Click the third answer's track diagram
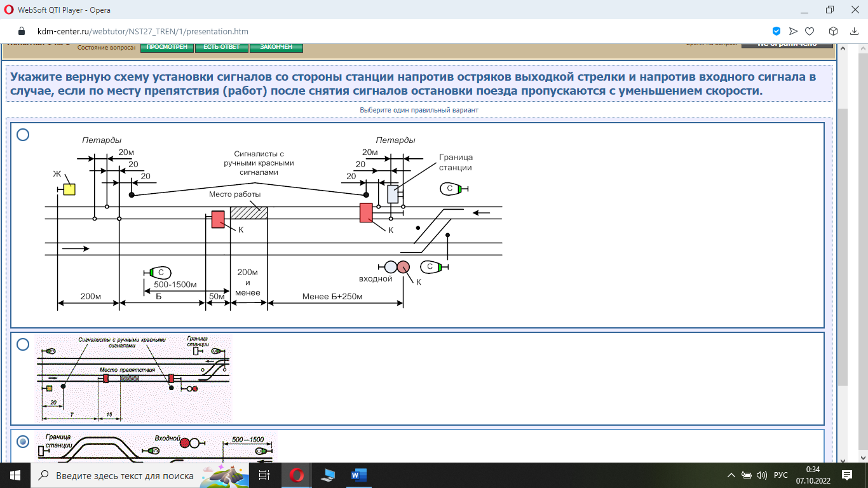This screenshot has height=488, width=868. (x=156, y=447)
